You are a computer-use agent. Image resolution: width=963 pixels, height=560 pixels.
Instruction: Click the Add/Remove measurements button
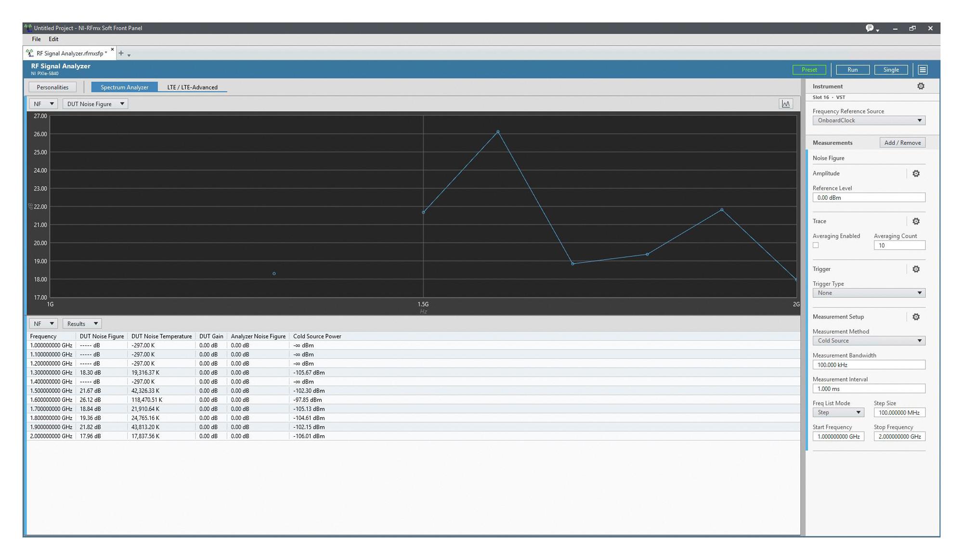(902, 142)
